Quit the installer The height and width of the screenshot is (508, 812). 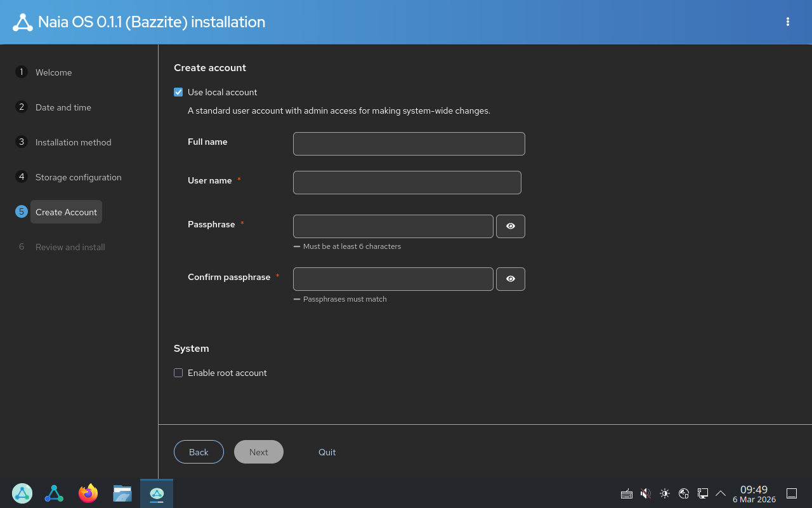click(x=327, y=451)
